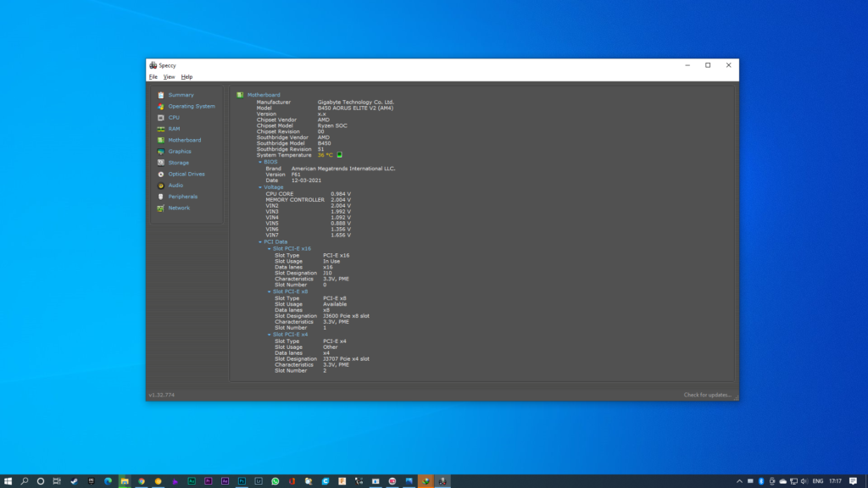Open Microsoft Office from taskbar
The width and height of the screenshot is (868, 488).
pos(292,481)
